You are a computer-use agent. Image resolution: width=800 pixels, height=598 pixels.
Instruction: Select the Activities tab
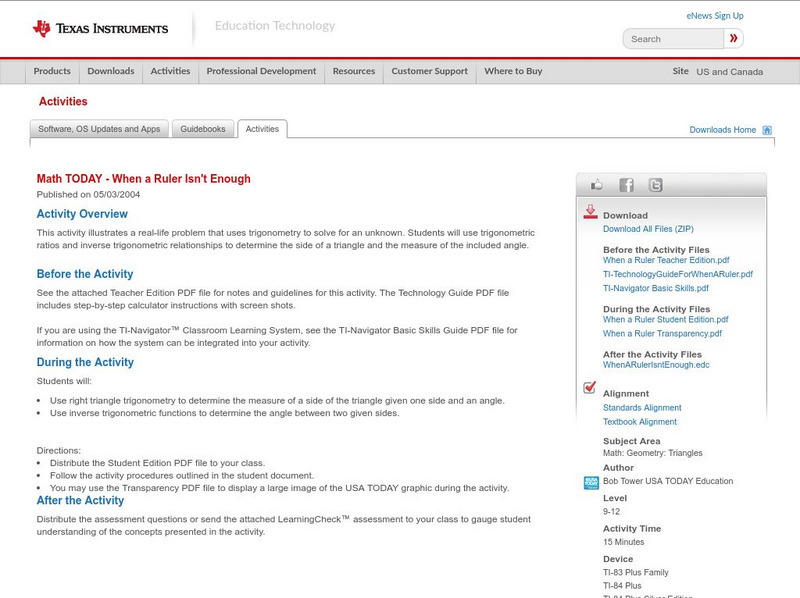(x=262, y=129)
